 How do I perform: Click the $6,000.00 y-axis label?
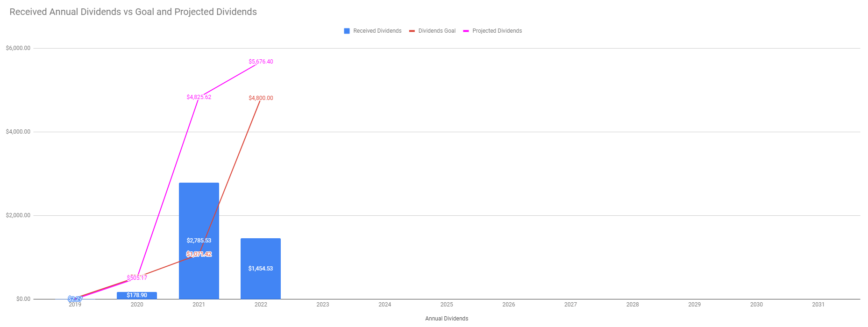18,48
